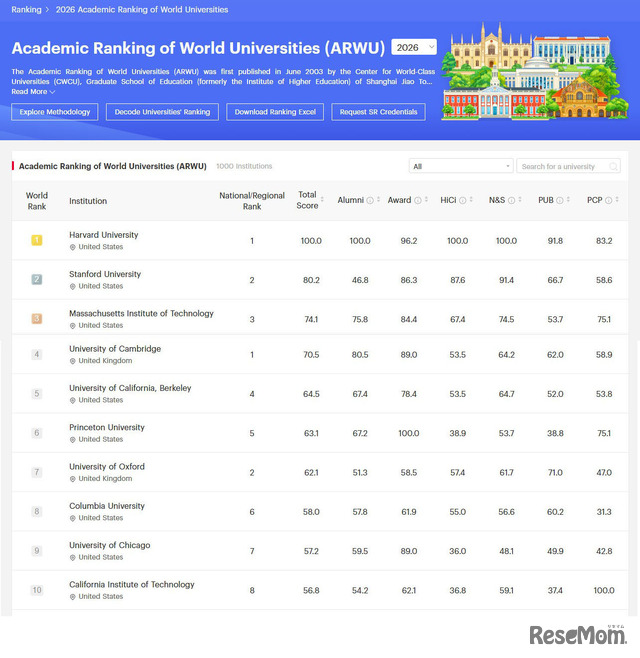
Task: Click Princeton award score 100.0
Action: (409, 433)
